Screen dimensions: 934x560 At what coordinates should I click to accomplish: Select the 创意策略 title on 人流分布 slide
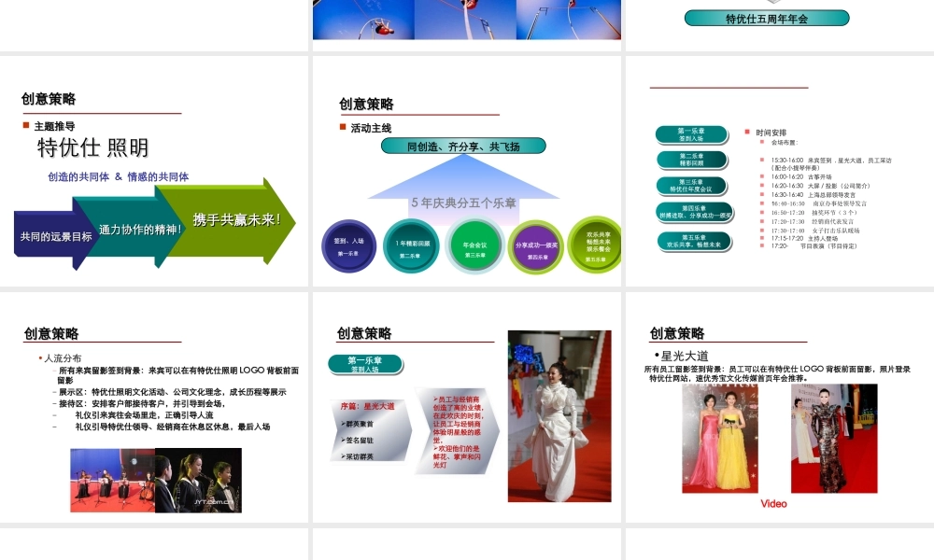pos(51,333)
